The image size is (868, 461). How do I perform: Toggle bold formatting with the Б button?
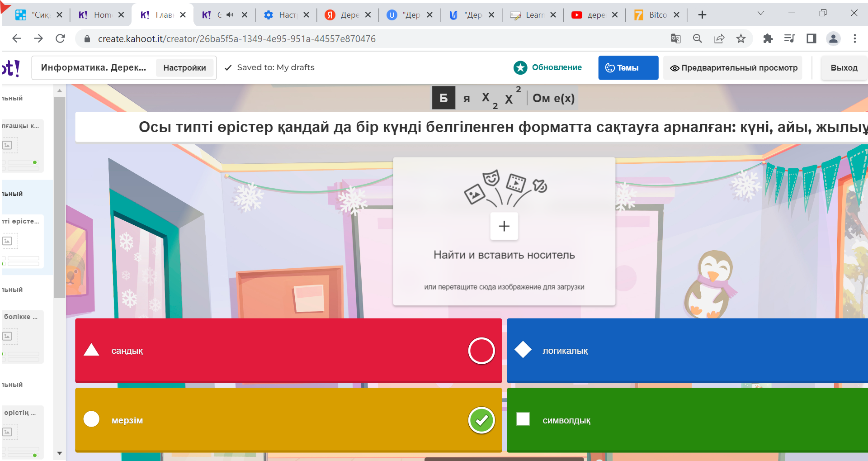click(x=443, y=98)
